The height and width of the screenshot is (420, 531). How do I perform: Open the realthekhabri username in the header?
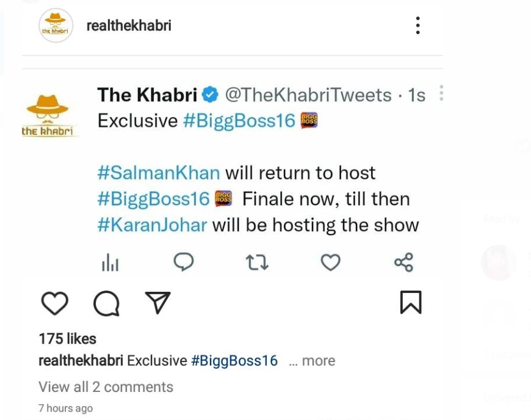pyautogui.click(x=129, y=26)
